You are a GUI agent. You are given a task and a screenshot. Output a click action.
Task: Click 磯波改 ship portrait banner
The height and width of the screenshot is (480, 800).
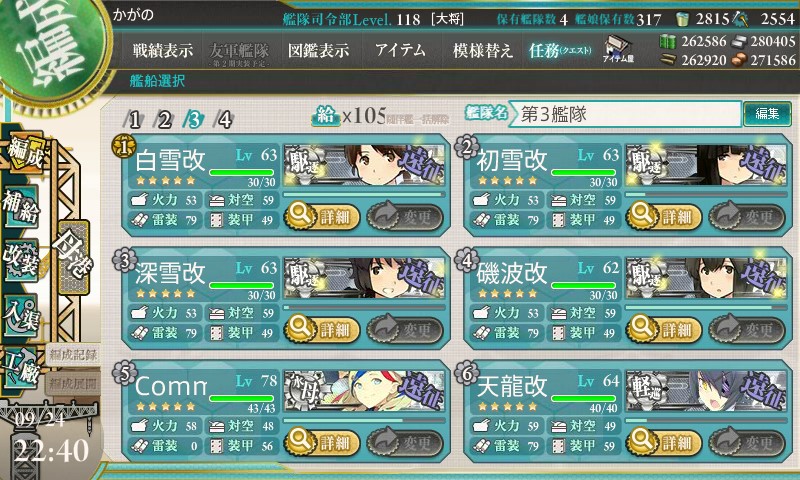(x=706, y=277)
